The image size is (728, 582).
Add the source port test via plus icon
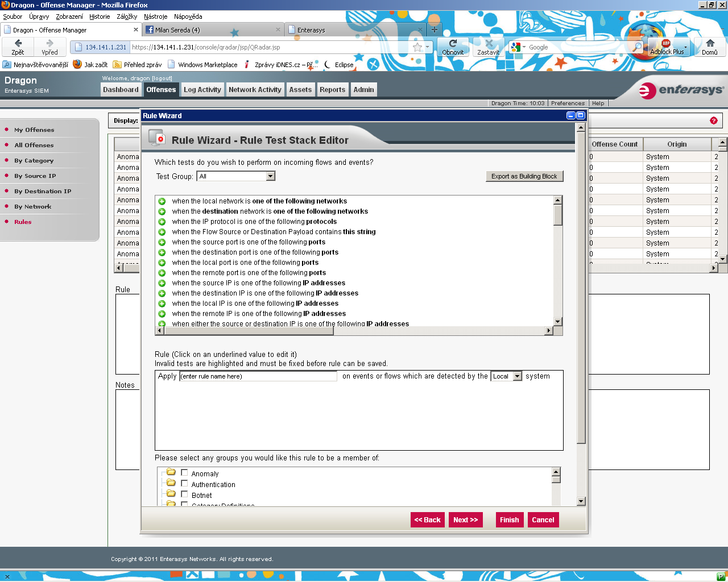(162, 242)
